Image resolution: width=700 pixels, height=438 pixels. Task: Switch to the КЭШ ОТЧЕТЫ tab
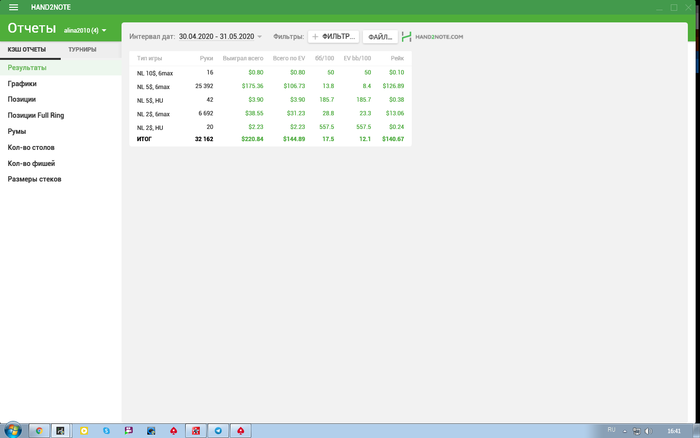point(27,50)
